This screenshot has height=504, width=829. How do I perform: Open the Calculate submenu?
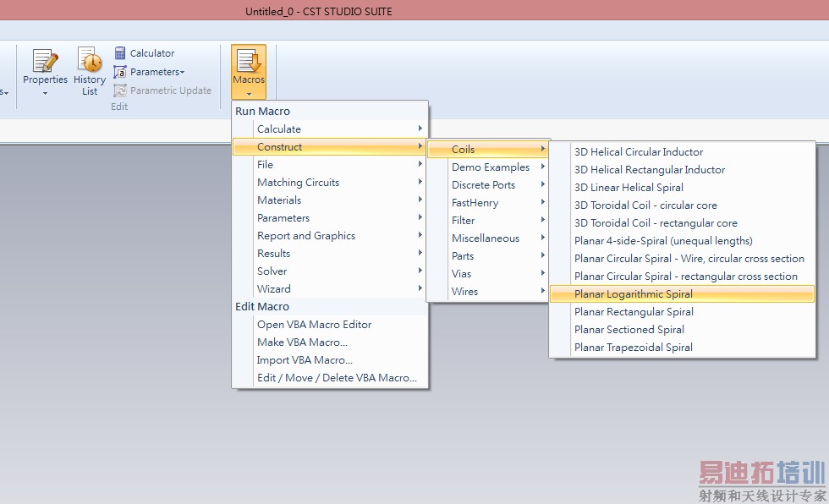tap(330, 129)
